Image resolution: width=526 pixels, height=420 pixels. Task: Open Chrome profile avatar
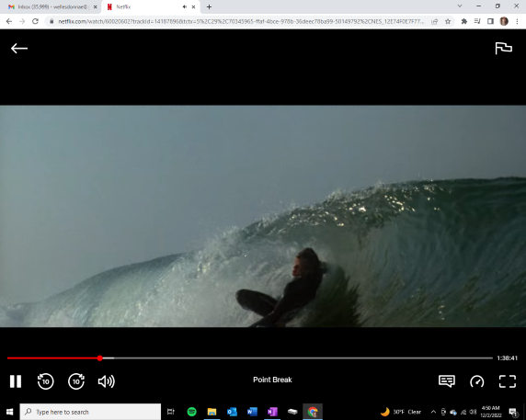tap(504, 21)
